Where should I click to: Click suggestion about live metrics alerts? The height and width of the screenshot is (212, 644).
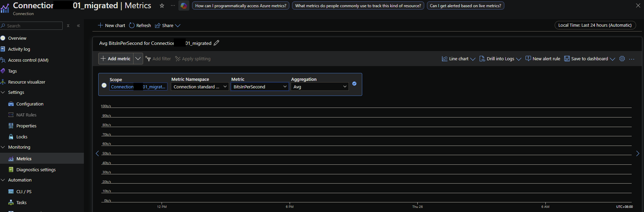465,5
